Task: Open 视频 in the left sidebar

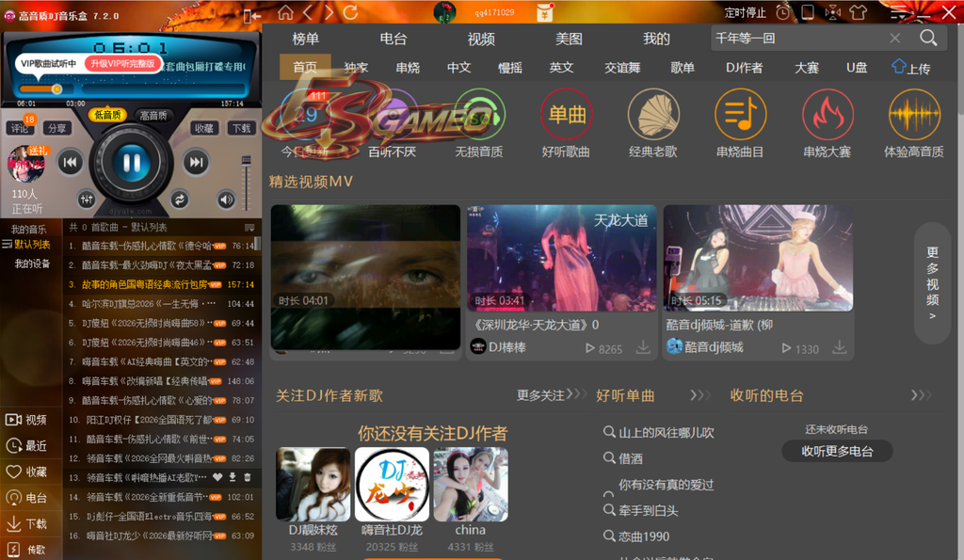Action: [25, 420]
